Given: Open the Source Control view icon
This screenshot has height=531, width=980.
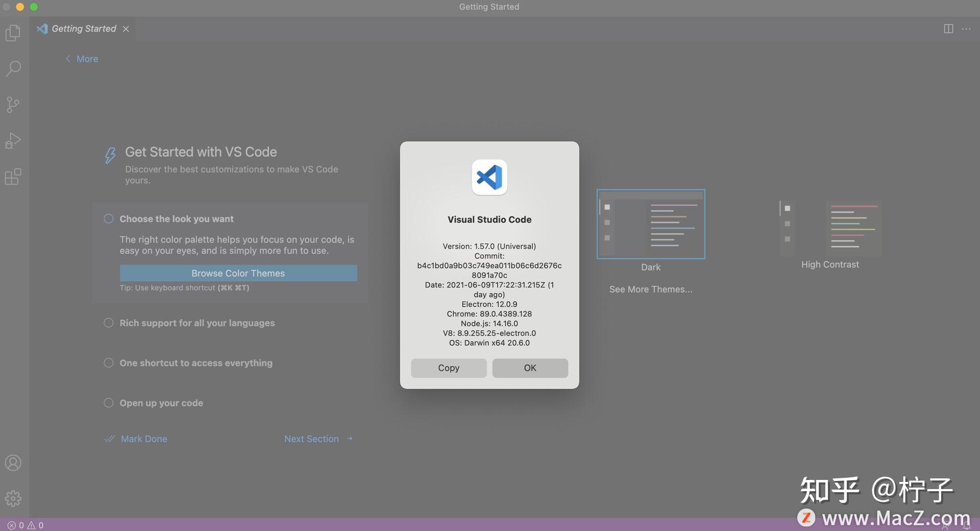Looking at the screenshot, I should [x=13, y=105].
